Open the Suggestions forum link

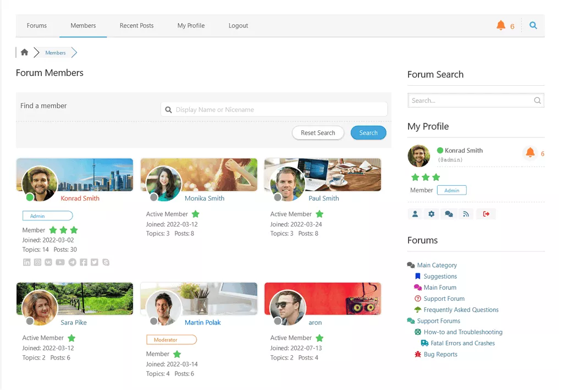point(440,277)
